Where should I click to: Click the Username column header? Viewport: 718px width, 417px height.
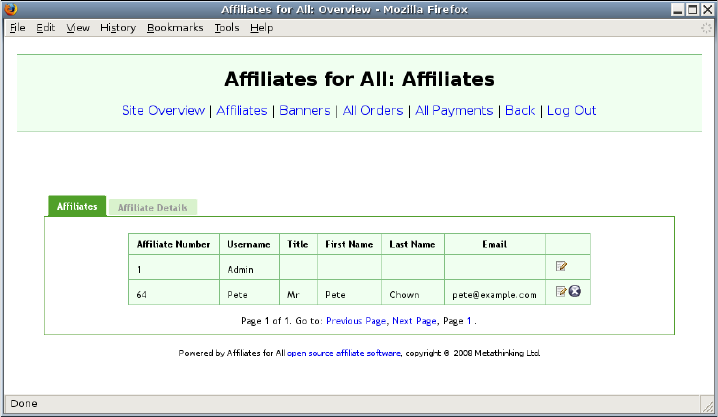click(x=249, y=244)
